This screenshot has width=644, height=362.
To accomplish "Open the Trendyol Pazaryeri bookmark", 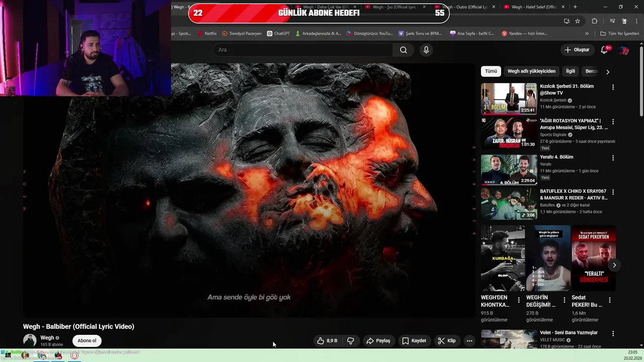I will 242,34.
